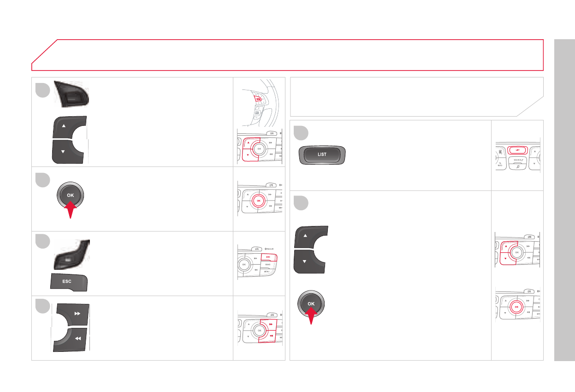Click the steering wheel control photo above the arrow keys
The height and width of the screenshot is (392, 575).
tap(73, 94)
